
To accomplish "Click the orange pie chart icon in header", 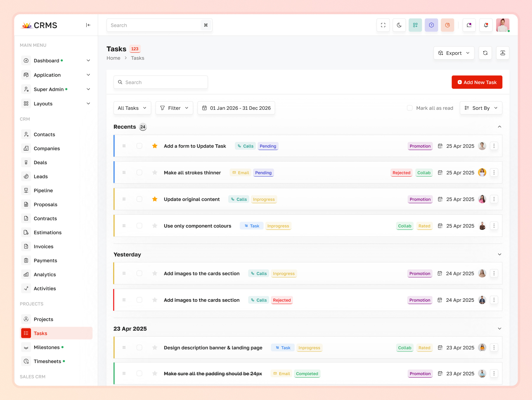I will tap(447, 25).
